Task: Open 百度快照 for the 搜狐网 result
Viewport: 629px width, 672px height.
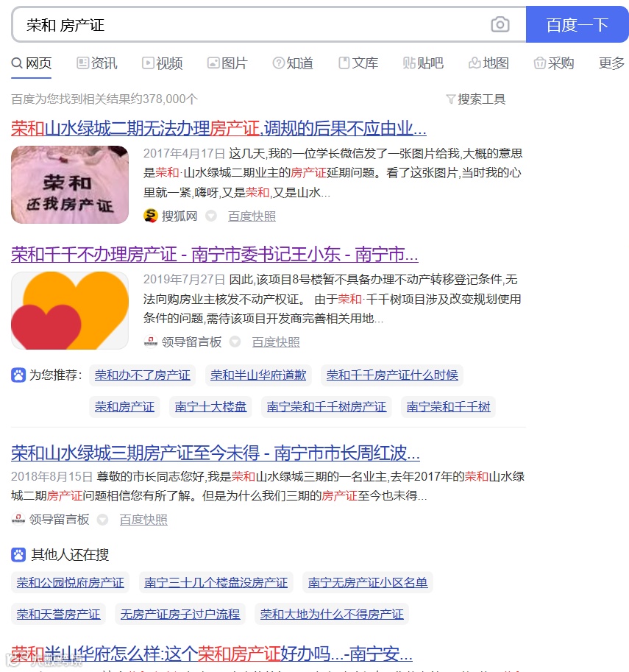Action: point(252,216)
